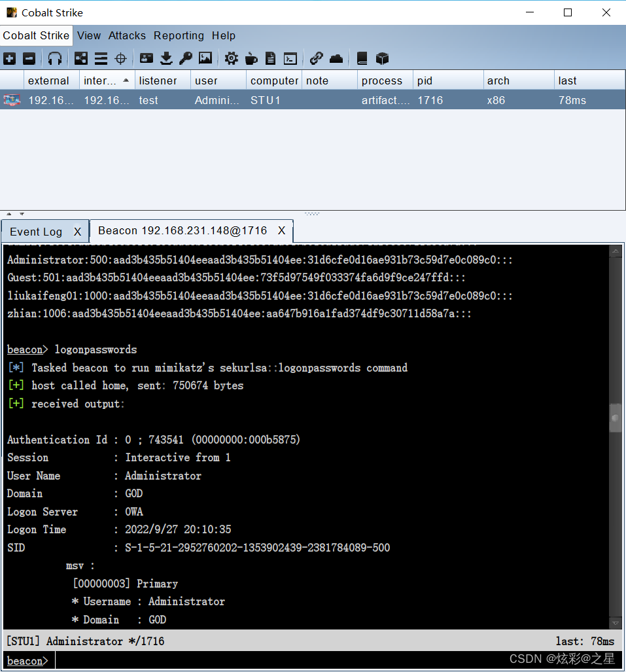Sort sessions by user column
The height and width of the screenshot is (672, 626).
point(218,80)
